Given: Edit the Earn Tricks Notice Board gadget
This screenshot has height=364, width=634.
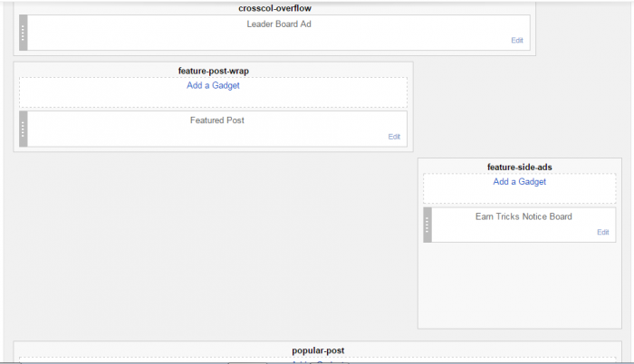Looking at the screenshot, I should pyautogui.click(x=603, y=233).
